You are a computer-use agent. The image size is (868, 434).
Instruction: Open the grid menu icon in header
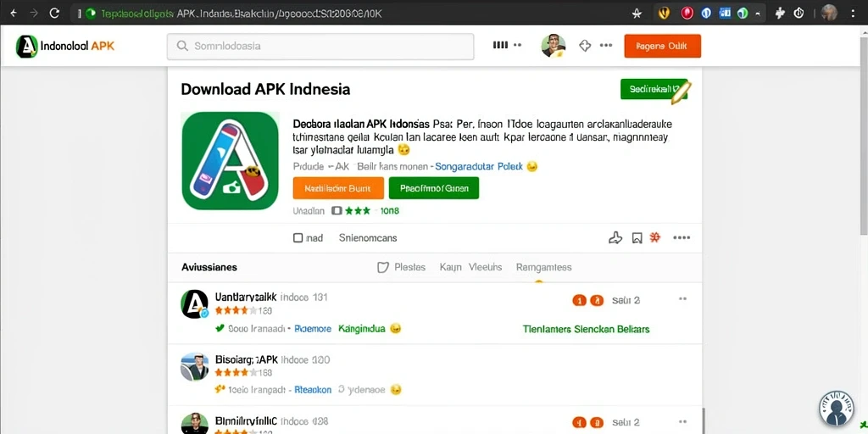(x=500, y=46)
